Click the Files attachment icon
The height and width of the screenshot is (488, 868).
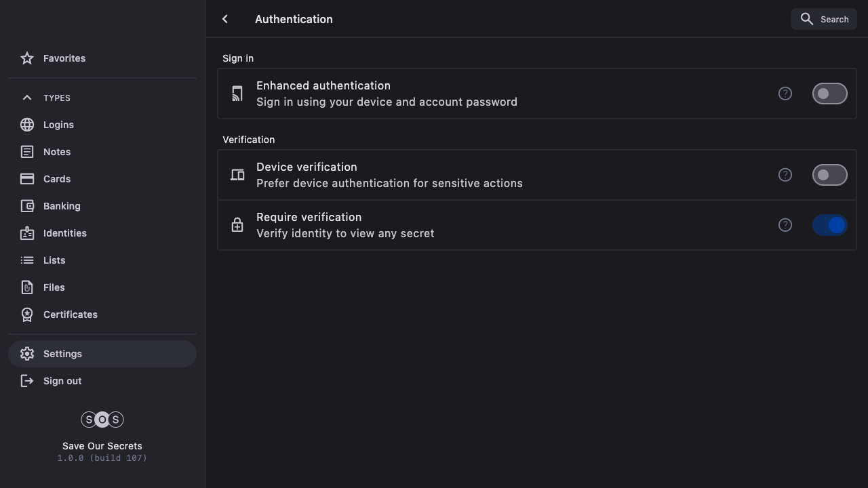click(x=27, y=287)
